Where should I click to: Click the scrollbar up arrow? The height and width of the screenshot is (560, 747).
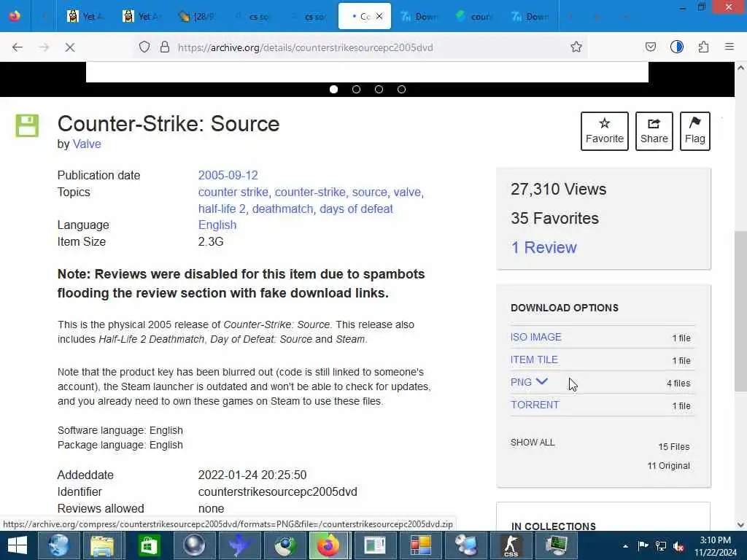point(741,68)
